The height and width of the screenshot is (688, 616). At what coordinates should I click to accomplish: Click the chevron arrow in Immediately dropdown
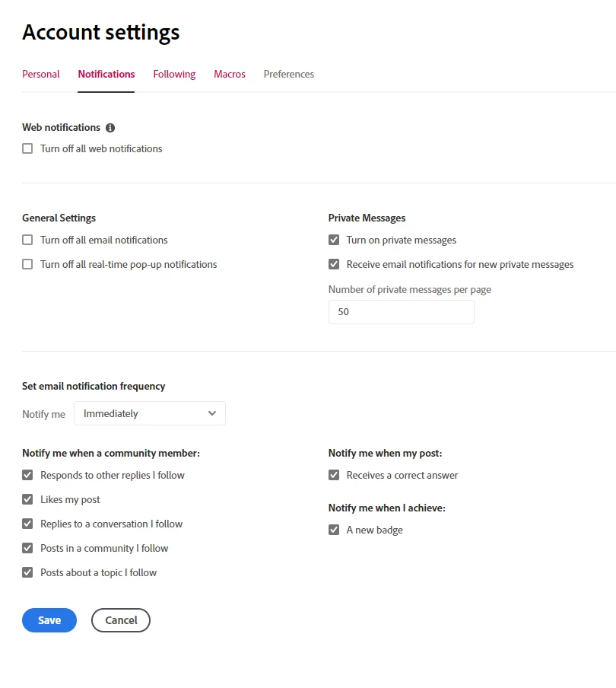[x=212, y=413]
